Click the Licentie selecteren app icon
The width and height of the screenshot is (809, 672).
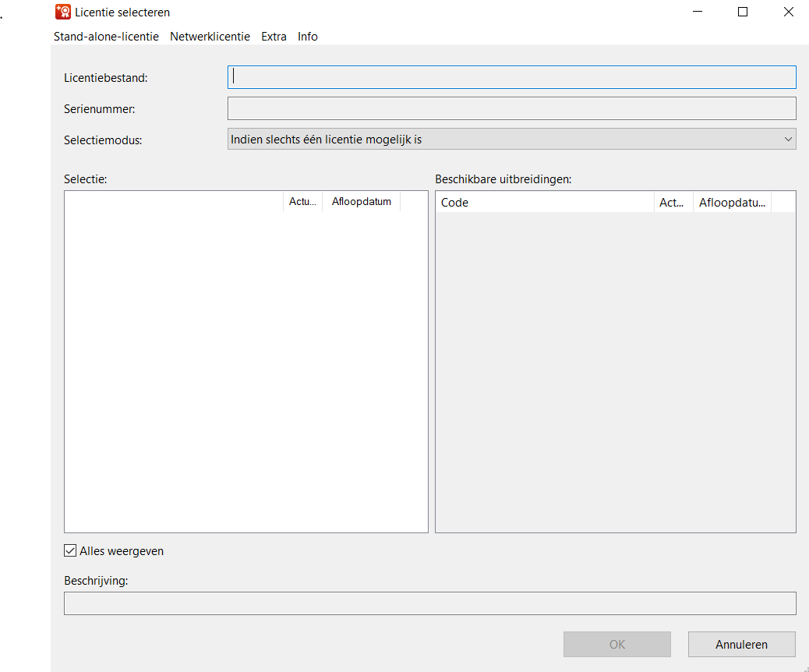point(63,12)
